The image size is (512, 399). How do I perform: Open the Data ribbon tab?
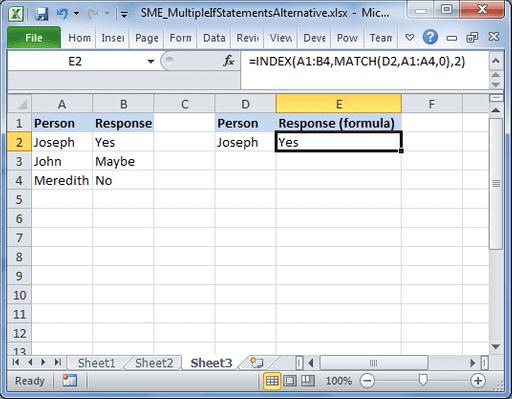pyautogui.click(x=214, y=38)
